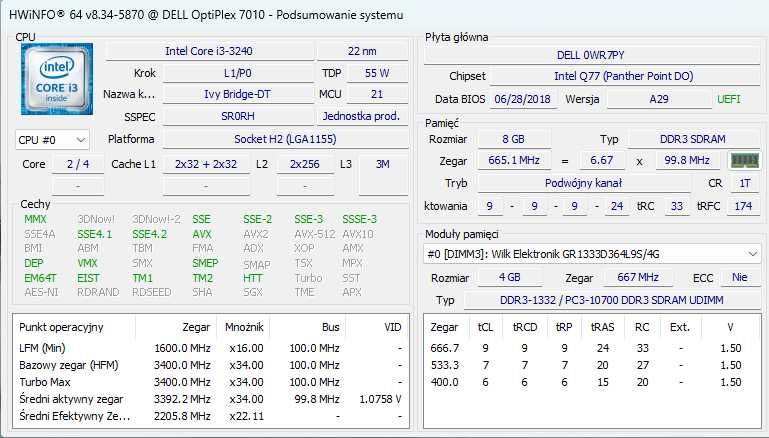This screenshot has width=769, height=438.
Task: Open the CPU #0 selector dropdown
Action: [x=52, y=140]
